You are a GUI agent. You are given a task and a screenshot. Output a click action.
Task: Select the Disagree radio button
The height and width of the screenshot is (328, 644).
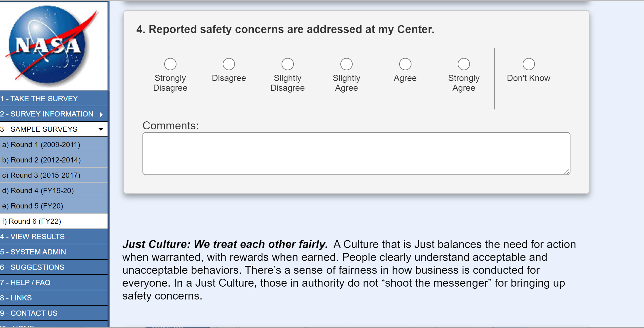229,64
